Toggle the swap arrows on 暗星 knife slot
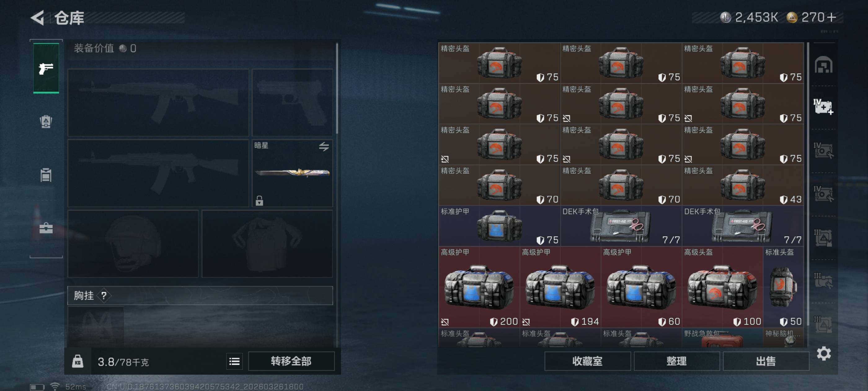 point(324,146)
